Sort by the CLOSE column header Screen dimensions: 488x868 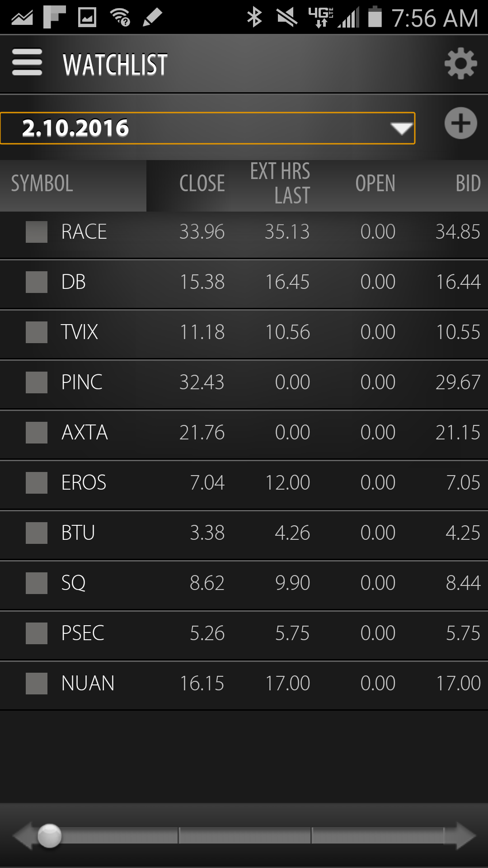coord(202,184)
